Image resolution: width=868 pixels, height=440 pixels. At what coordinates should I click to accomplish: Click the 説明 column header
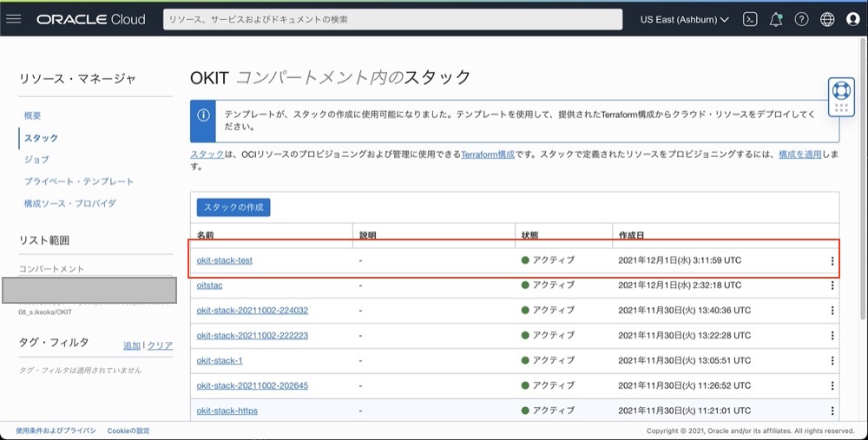pyautogui.click(x=367, y=235)
